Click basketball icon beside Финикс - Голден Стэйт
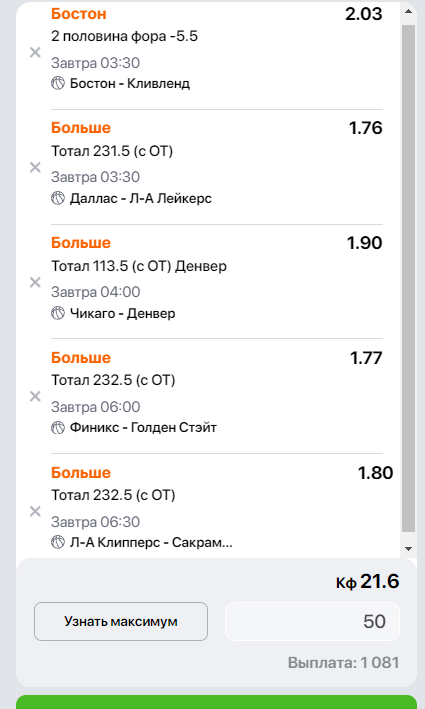The image size is (425, 709). coord(58,427)
